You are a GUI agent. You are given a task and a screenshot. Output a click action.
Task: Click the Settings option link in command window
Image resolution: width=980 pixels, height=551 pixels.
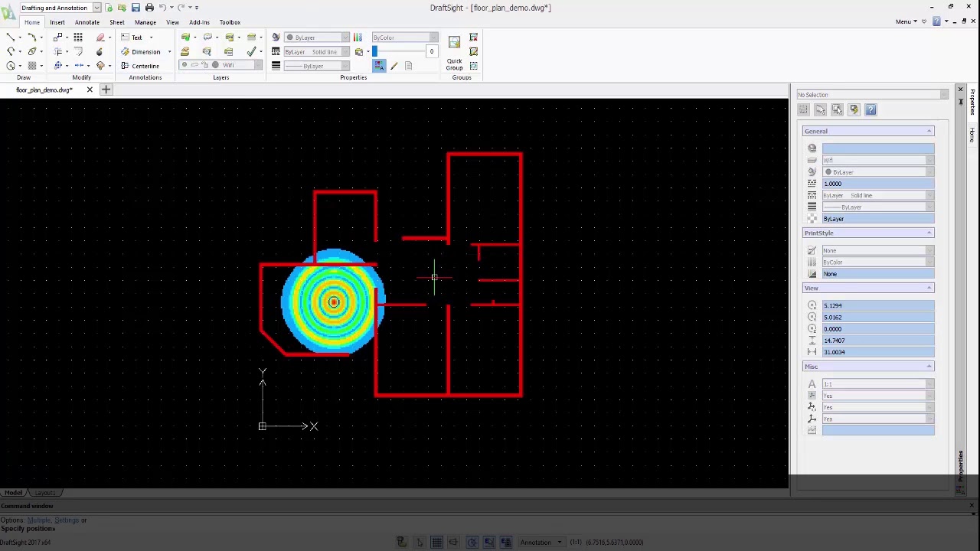point(67,520)
